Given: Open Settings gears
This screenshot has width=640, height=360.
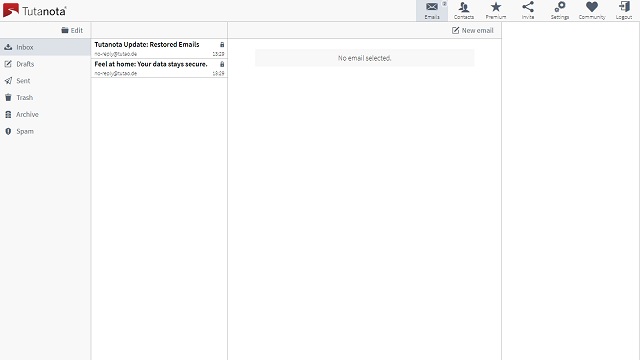Looking at the screenshot, I should [560, 11].
